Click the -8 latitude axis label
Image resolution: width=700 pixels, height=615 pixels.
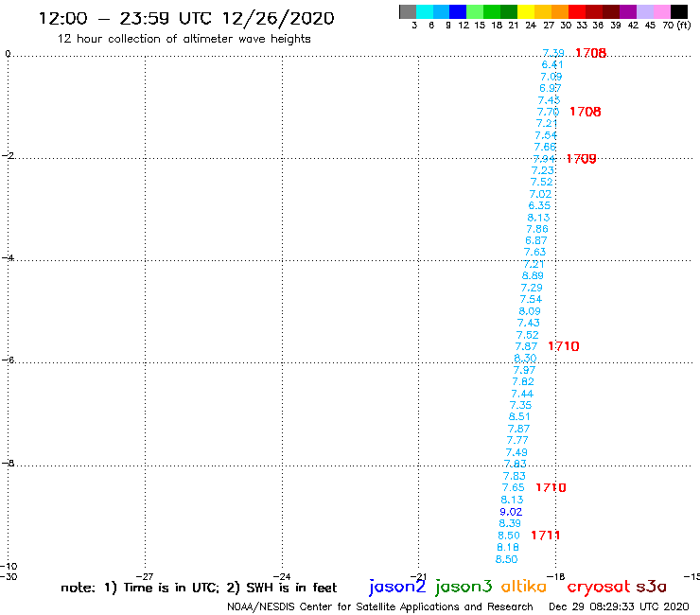click(x=8, y=463)
